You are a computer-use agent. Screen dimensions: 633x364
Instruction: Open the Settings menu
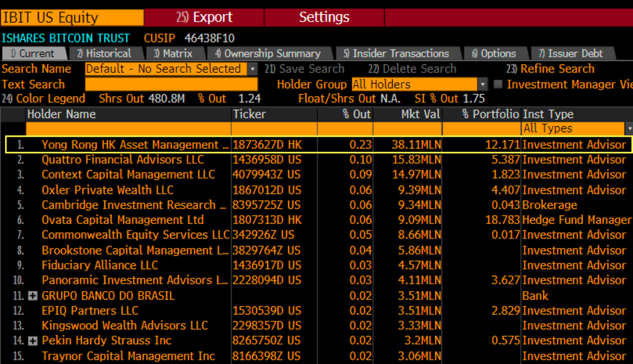[324, 17]
